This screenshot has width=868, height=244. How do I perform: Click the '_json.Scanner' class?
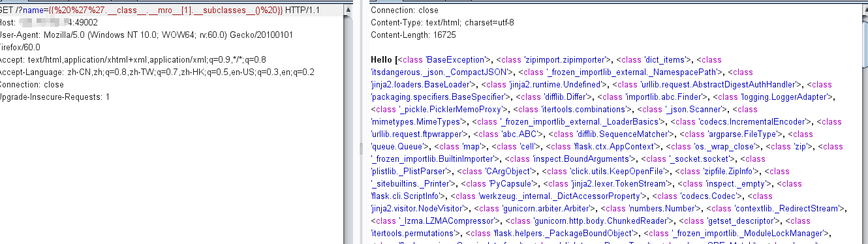tap(692, 109)
